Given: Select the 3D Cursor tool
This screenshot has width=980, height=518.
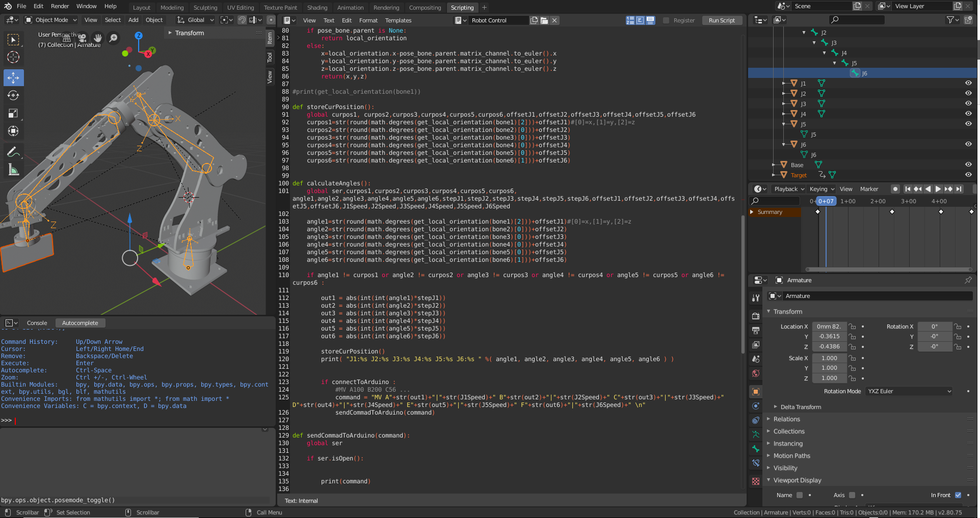Looking at the screenshot, I should [13, 57].
